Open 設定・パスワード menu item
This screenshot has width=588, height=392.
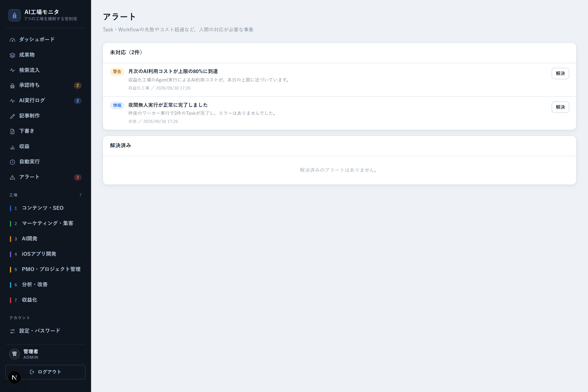(46, 331)
